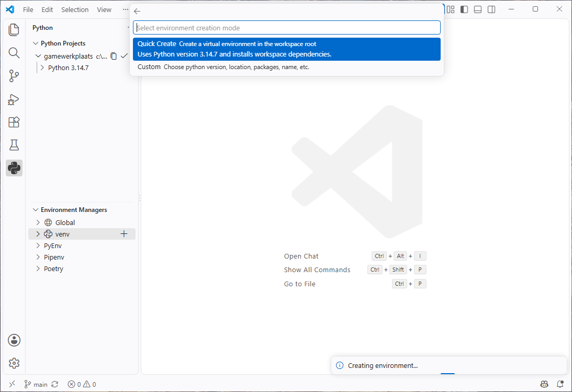The image size is (572, 392).
Task: Click the Open Chat shortcut text
Action: (301, 256)
